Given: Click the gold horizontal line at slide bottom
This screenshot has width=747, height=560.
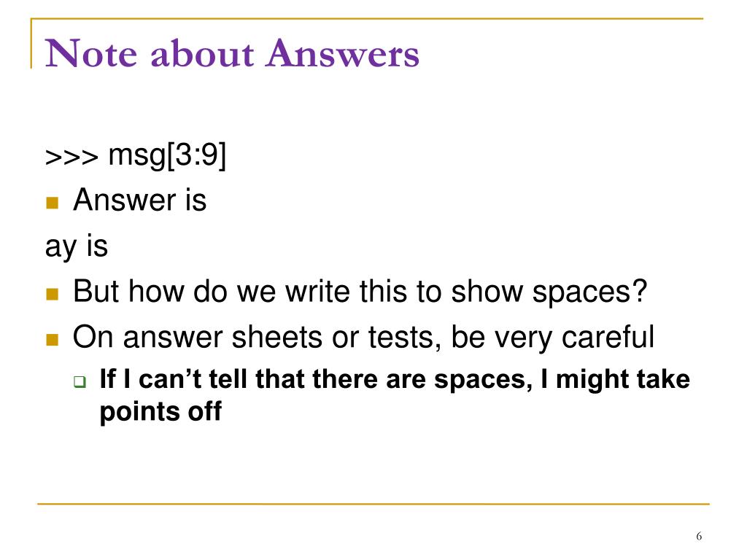Looking at the screenshot, I should click(x=373, y=503).
